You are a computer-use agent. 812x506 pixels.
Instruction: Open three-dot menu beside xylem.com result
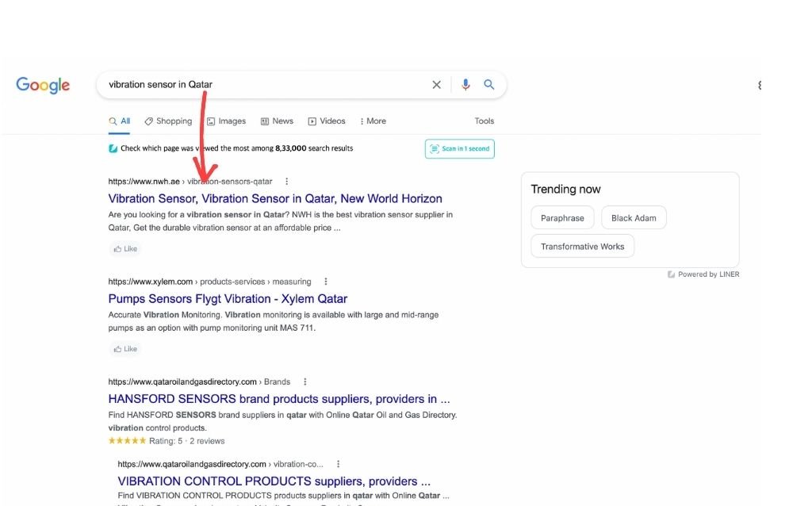click(x=325, y=282)
